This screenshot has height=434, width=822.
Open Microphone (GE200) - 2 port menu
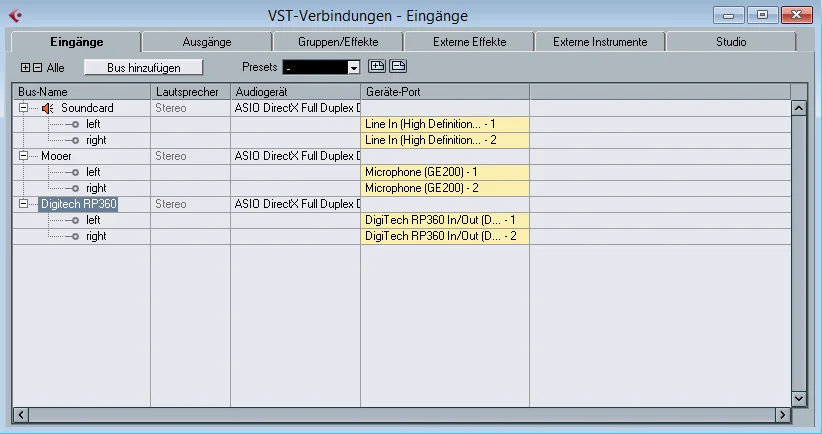coord(445,188)
